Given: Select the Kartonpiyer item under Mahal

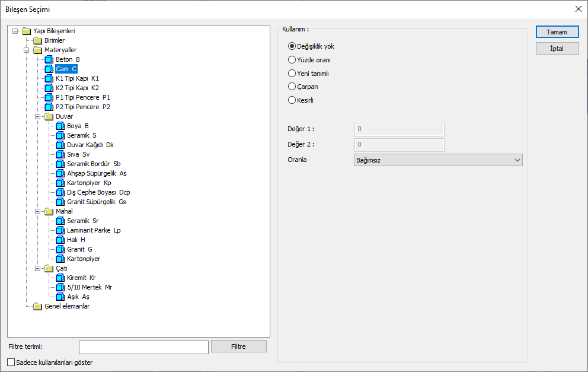Looking at the screenshot, I should [x=84, y=259].
